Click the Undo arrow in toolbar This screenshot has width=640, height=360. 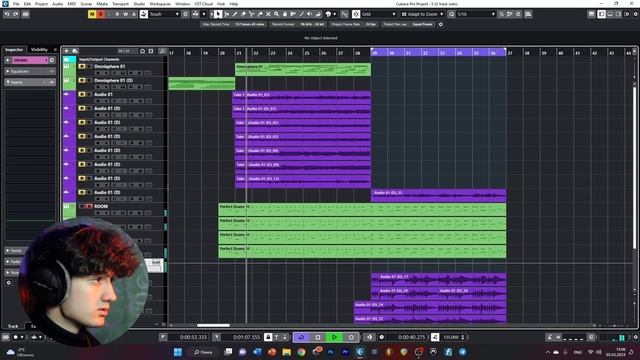click(x=7, y=14)
